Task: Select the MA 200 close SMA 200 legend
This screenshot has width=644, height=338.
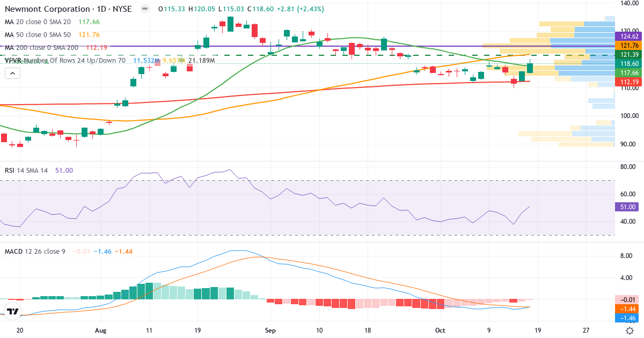Action: tap(41, 48)
